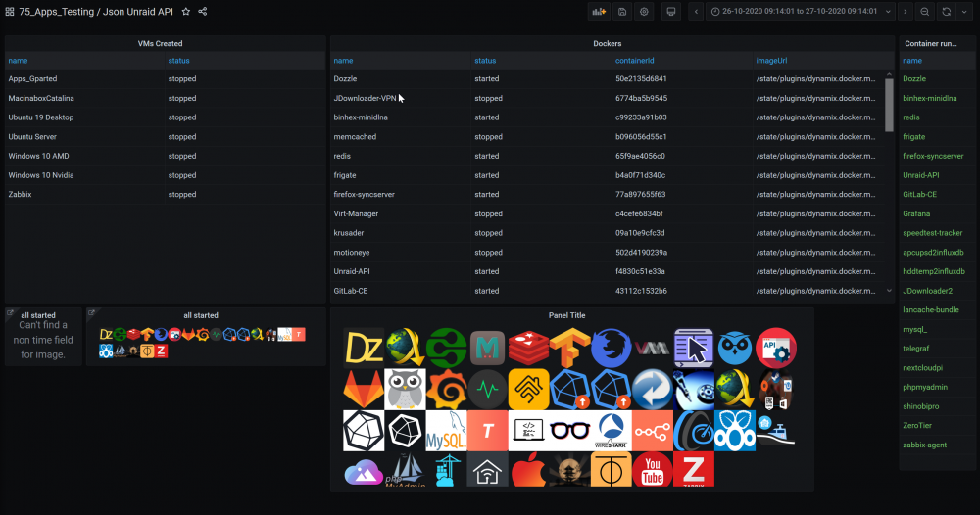
Task: Open the time range picker
Action: (x=801, y=11)
